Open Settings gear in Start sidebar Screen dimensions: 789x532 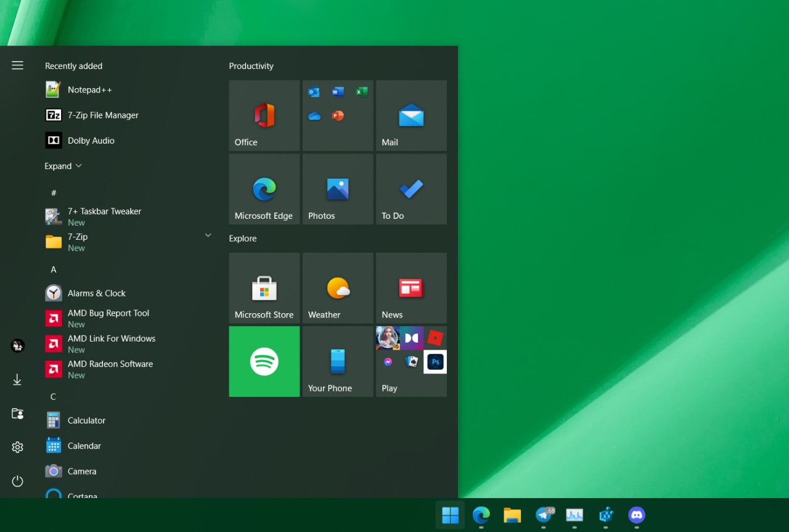[x=17, y=448]
